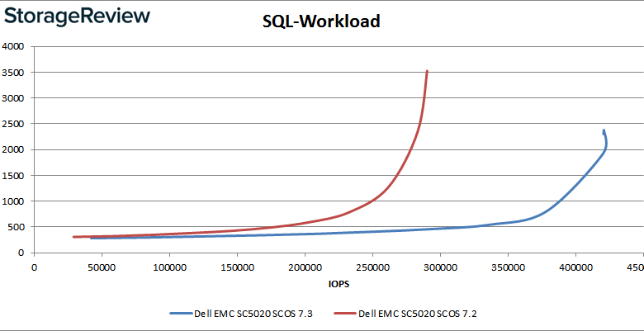The image size is (644, 331).
Task: Click the 400000 x-axis label
Action: click(575, 267)
